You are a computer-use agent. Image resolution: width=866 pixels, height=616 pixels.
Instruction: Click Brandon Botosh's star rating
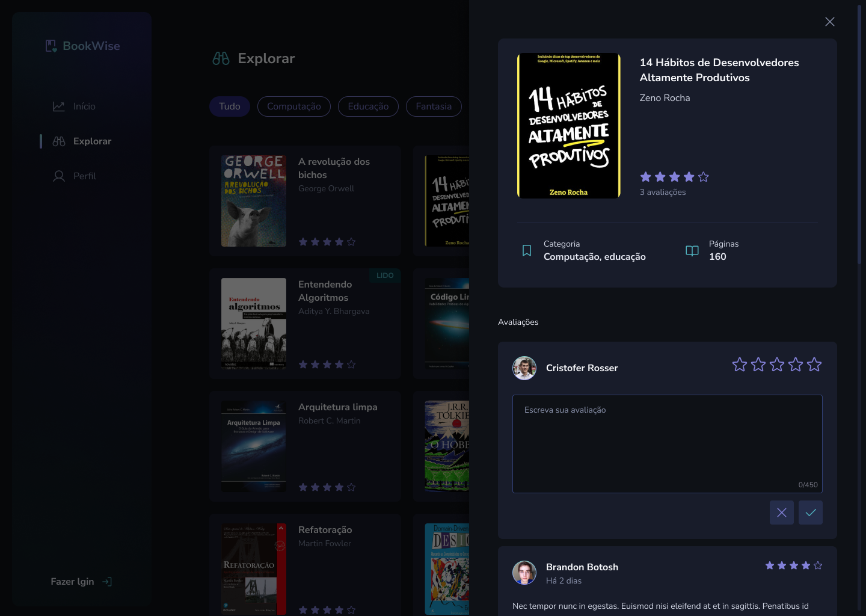[794, 565]
